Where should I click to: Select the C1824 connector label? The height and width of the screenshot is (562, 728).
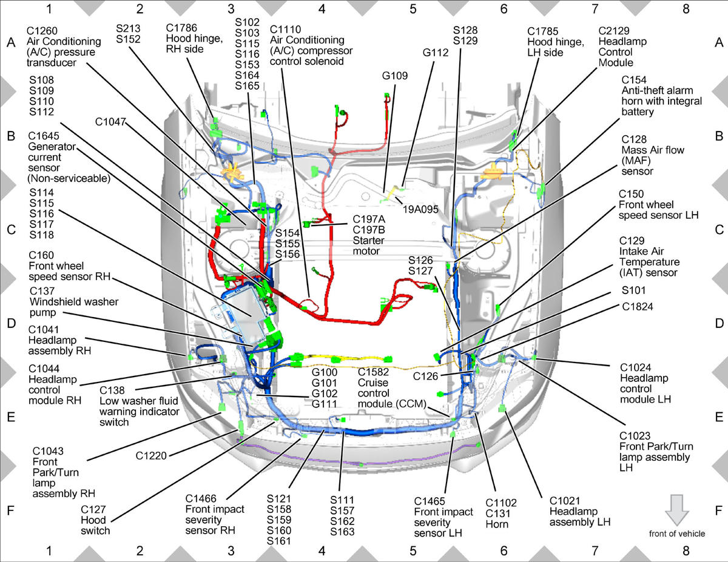[x=638, y=307]
